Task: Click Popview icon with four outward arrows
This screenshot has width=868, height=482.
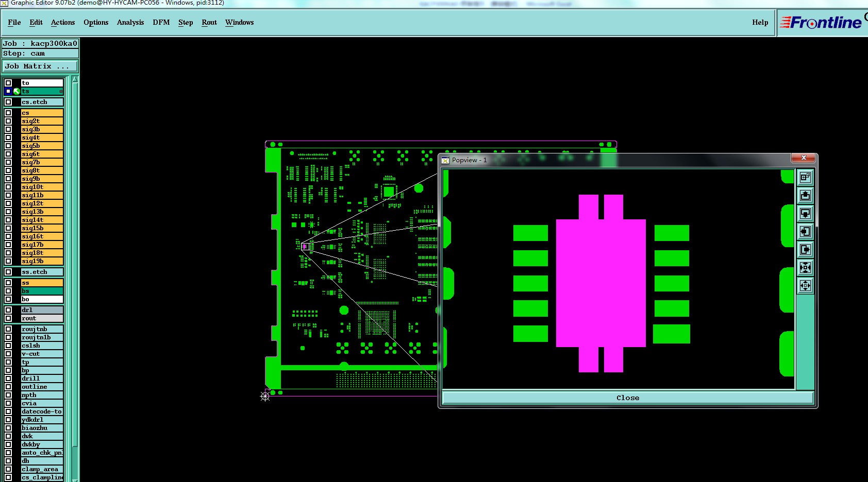Action: click(805, 285)
